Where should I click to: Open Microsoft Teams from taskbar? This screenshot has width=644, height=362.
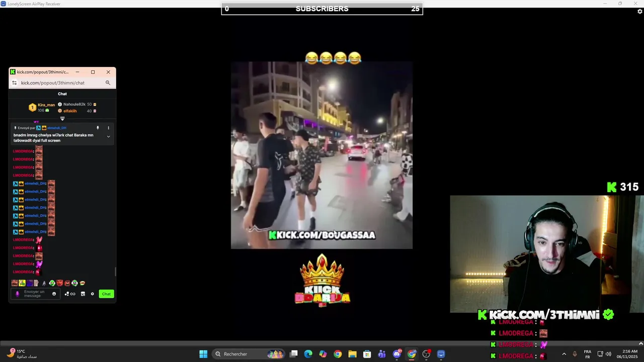pyautogui.click(x=382, y=354)
